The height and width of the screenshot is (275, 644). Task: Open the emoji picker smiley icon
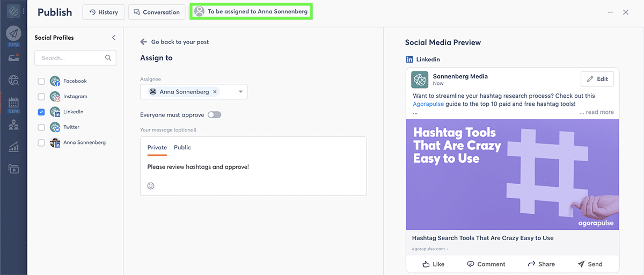[x=151, y=186]
